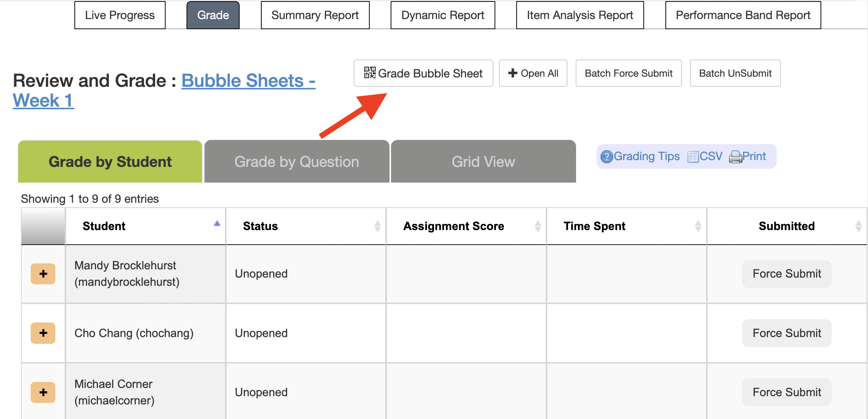This screenshot has height=419, width=868.
Task: Sort by the Status column arrows
Action: [377, 226]
